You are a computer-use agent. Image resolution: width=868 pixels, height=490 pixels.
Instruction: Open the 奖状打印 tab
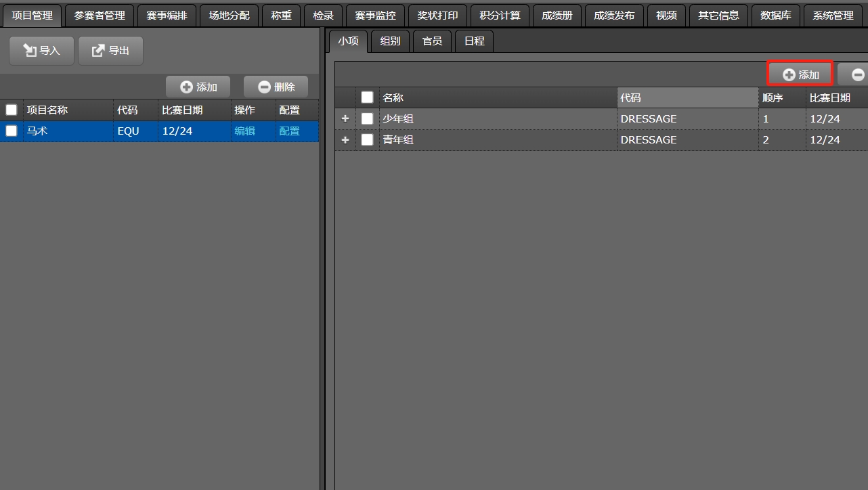pyautogui.click(x=437, y=15)
